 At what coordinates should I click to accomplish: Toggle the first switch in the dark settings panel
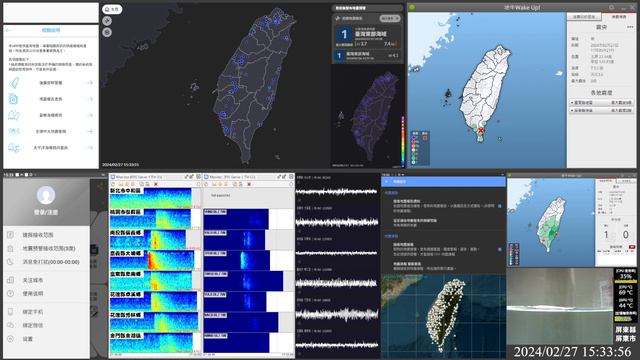(x=500, y=206)
